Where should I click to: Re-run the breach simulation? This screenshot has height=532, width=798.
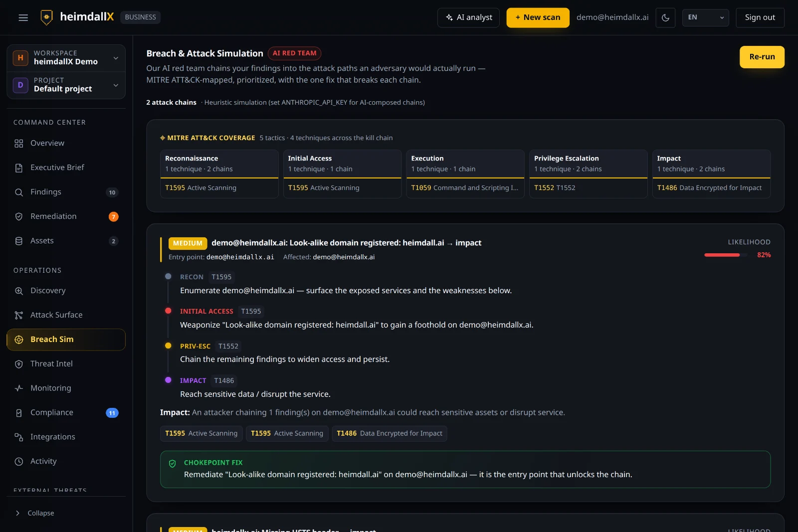tap(762, 57)
